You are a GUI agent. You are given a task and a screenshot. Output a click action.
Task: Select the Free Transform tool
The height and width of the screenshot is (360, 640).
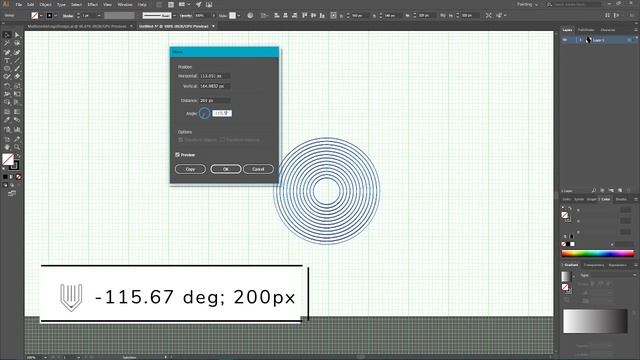coord(17,94)
